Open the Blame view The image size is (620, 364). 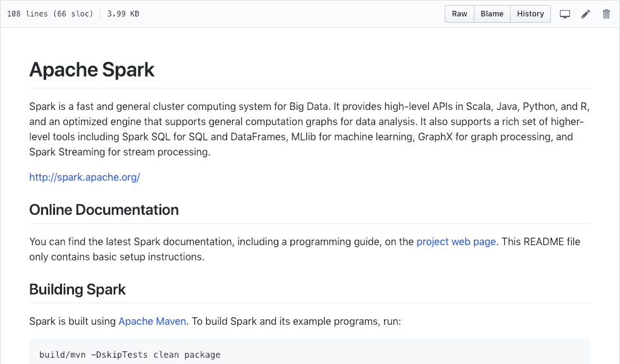click(492, 14)
